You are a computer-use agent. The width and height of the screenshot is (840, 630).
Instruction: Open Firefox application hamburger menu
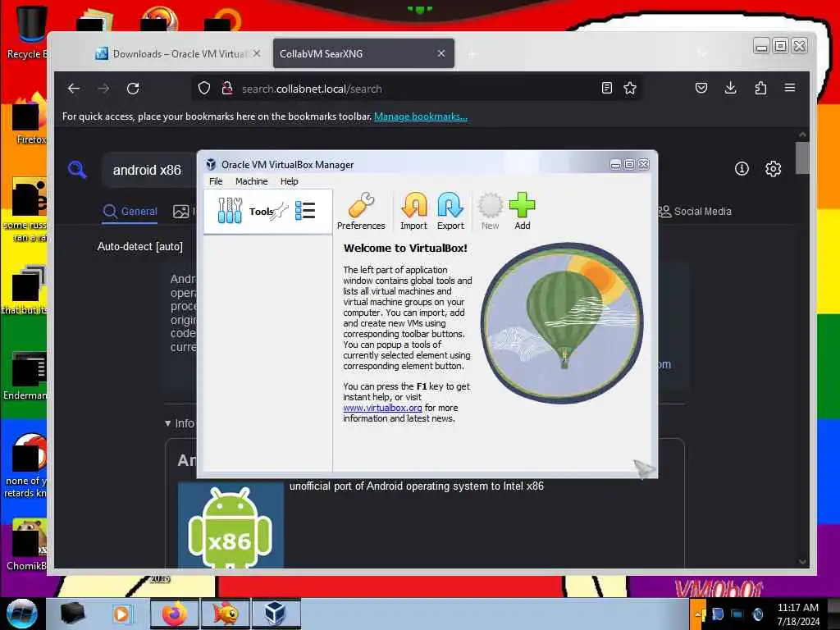point(790,88)
